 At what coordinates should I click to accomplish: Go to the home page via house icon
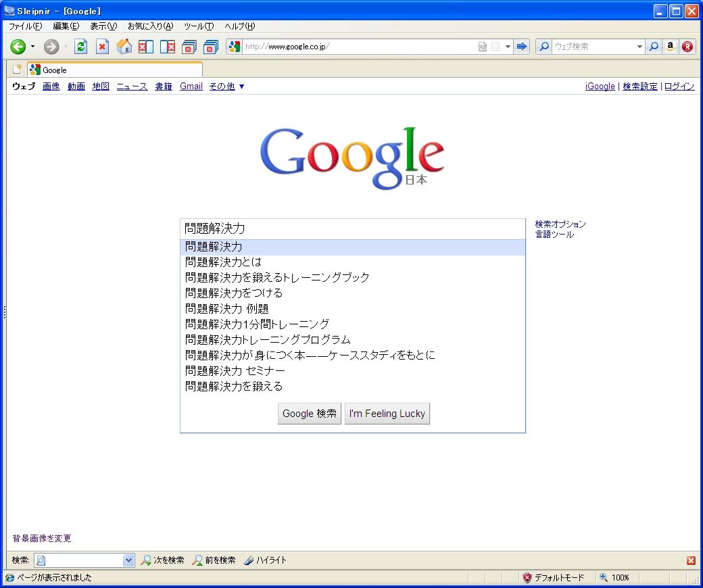(x=124, y=47)
